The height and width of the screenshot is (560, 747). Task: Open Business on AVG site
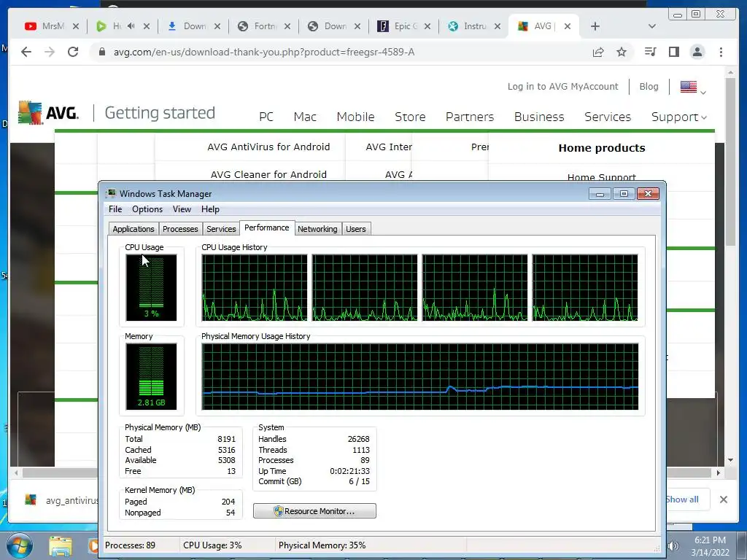(x=539, y=117)
